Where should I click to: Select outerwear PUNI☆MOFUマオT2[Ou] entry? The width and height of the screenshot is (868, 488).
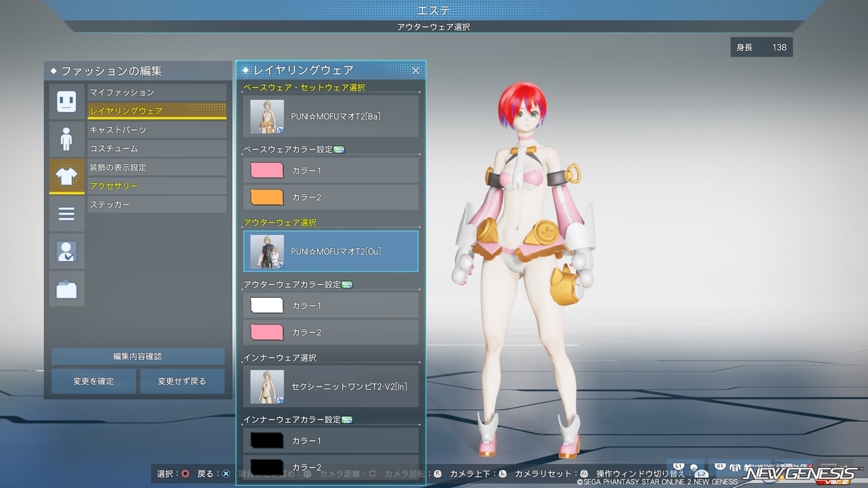click(x=331, y=251)
